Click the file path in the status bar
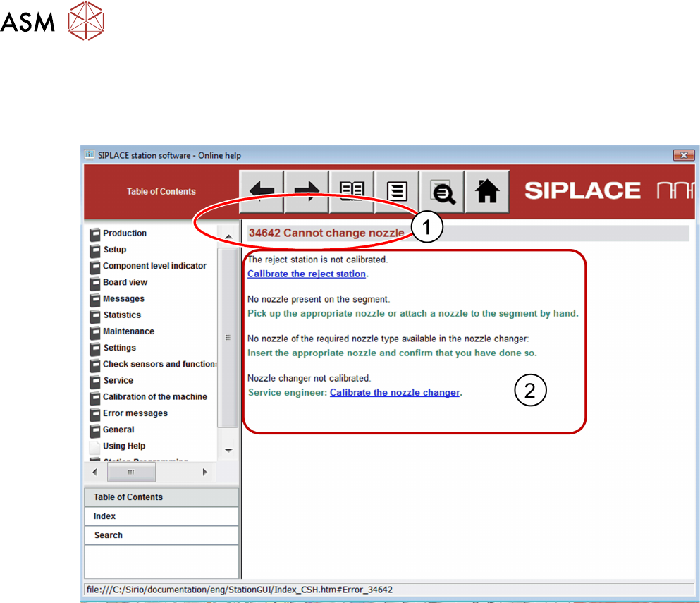The image size is (700, 603). [x=239, y=590]
